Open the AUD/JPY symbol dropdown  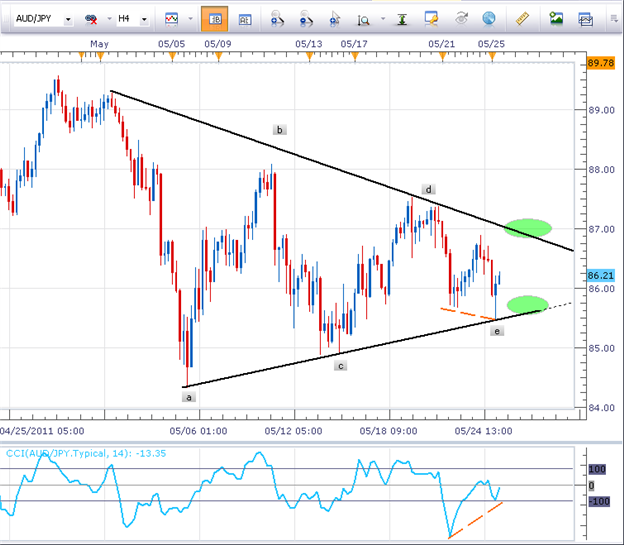(68, 19)
